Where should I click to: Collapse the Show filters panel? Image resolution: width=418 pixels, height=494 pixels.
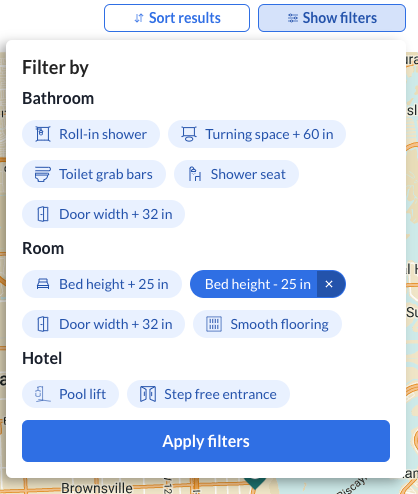pyautogui.click(x=332, y=18)
